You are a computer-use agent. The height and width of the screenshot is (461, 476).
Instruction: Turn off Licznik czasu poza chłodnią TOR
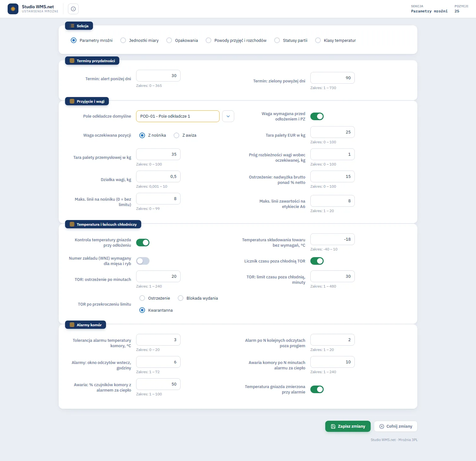click(x=317, y=261)
